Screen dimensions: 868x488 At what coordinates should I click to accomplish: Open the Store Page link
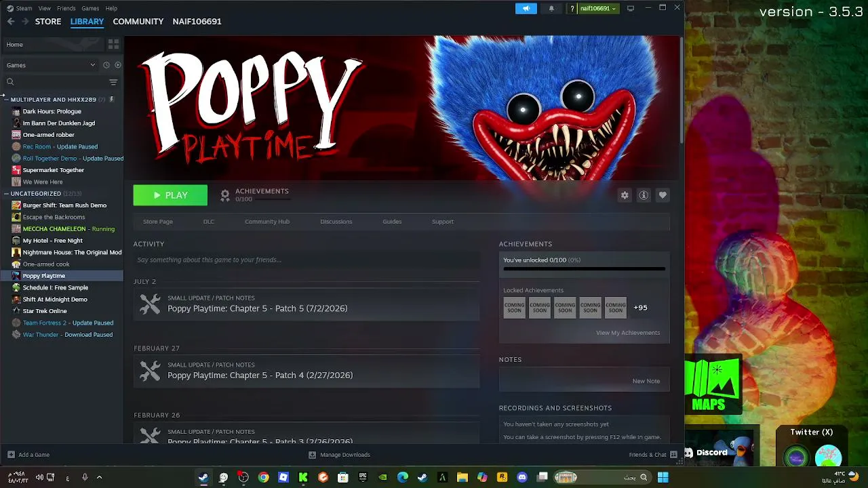[158, 222]
